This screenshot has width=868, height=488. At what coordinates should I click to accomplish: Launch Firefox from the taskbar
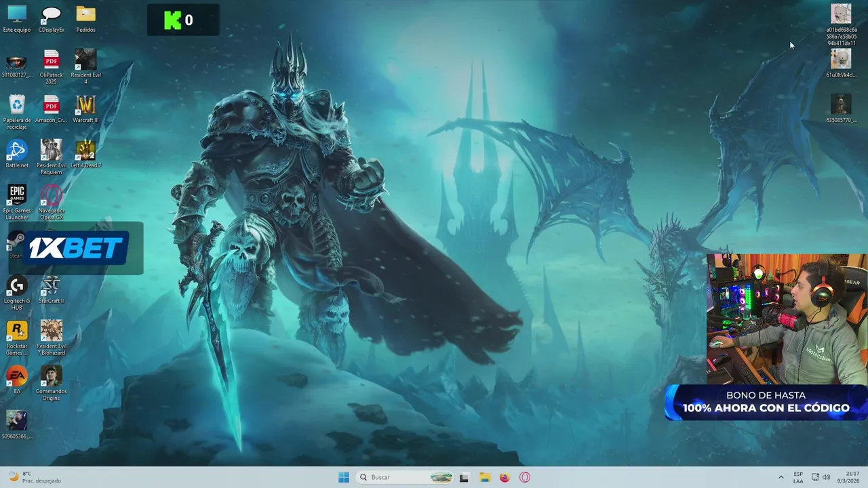tap(505, 477)
